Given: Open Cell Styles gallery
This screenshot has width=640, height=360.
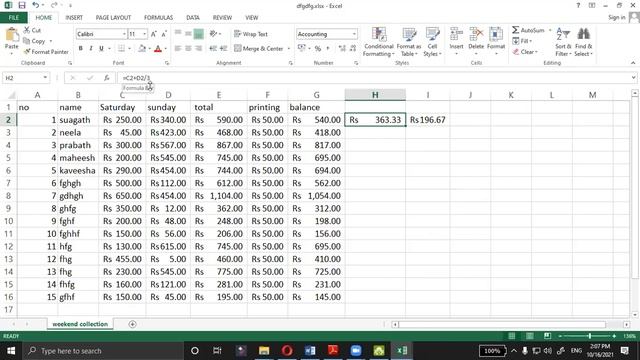Looking at the screenshot, I should [432, 42].
